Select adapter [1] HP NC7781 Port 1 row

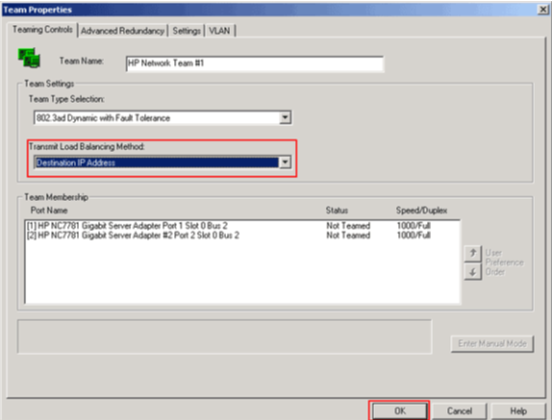tap(242, 226)
